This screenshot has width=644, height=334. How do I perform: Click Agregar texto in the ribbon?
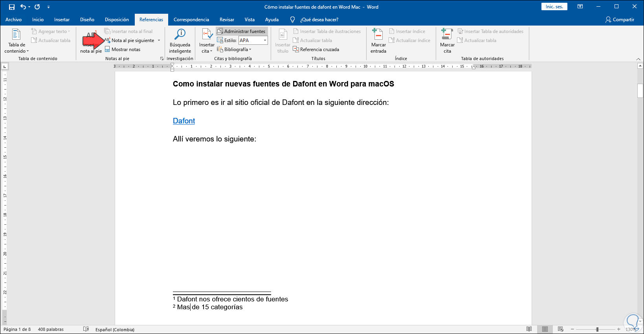click(x=51, y=31)
